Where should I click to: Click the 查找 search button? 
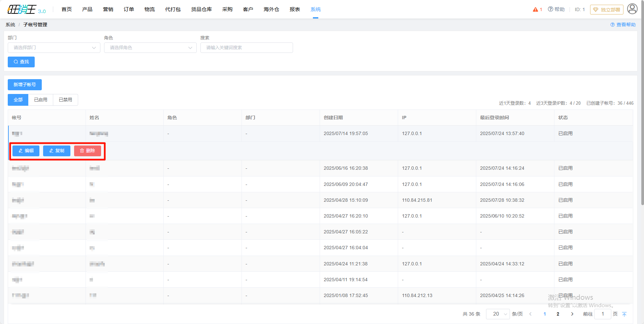[x=21, y=62]
